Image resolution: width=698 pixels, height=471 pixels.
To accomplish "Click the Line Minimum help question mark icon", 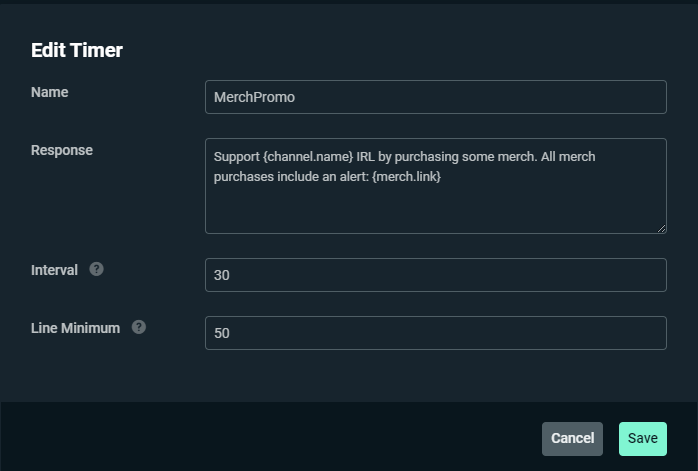I will click(139, 327).
